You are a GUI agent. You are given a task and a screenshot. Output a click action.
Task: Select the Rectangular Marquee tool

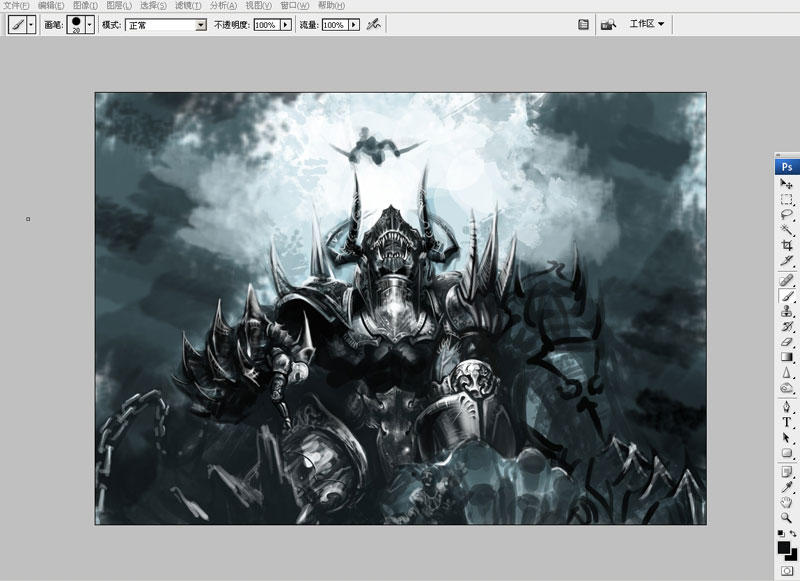click(x=786, y=199)
